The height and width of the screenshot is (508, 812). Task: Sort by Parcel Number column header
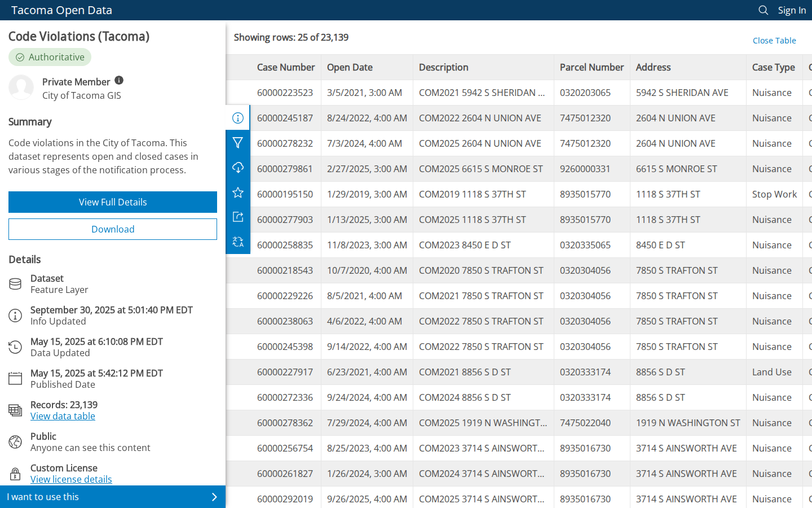[592, 67]
